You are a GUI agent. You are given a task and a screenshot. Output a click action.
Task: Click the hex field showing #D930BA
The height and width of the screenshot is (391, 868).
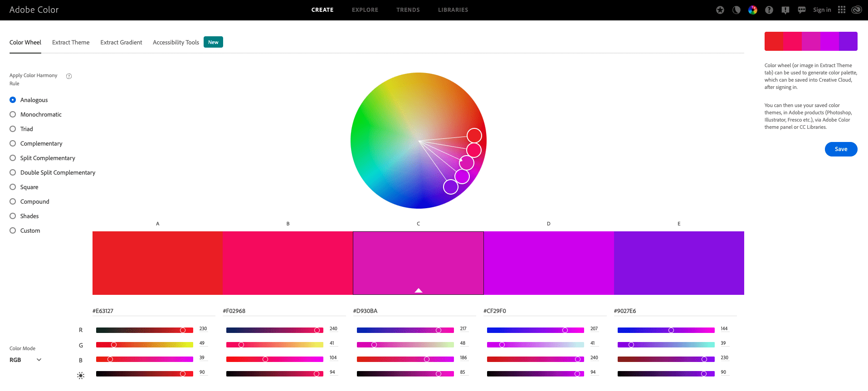coord(414,311)
